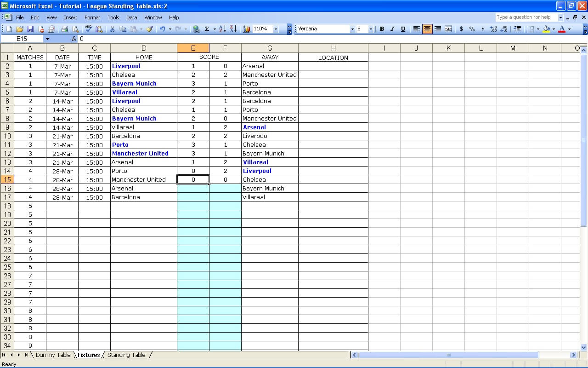This screenshot has height=368, width=588.
Task: Jump to the last sheet tab
Action: pyautogui.click(x=26, y=355)
